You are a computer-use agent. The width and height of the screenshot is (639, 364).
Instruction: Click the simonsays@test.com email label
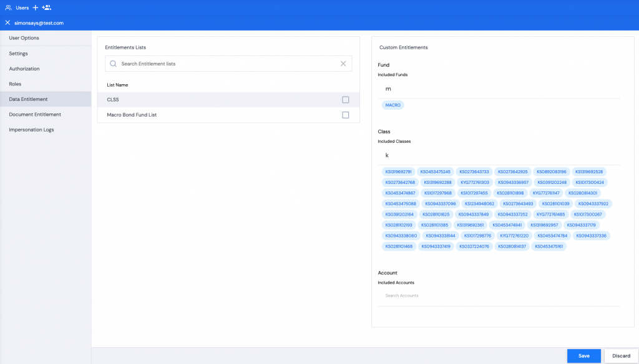[39, 23]
